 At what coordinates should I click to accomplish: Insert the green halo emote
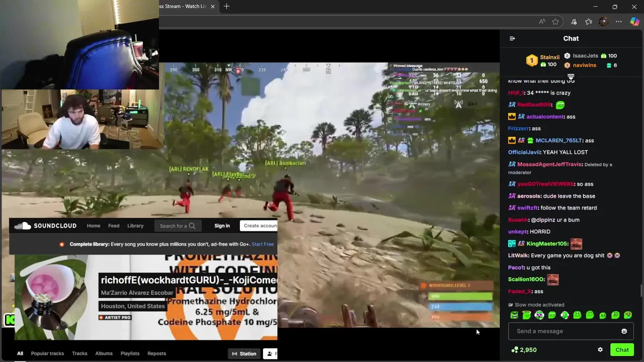(x=526, y=315)
